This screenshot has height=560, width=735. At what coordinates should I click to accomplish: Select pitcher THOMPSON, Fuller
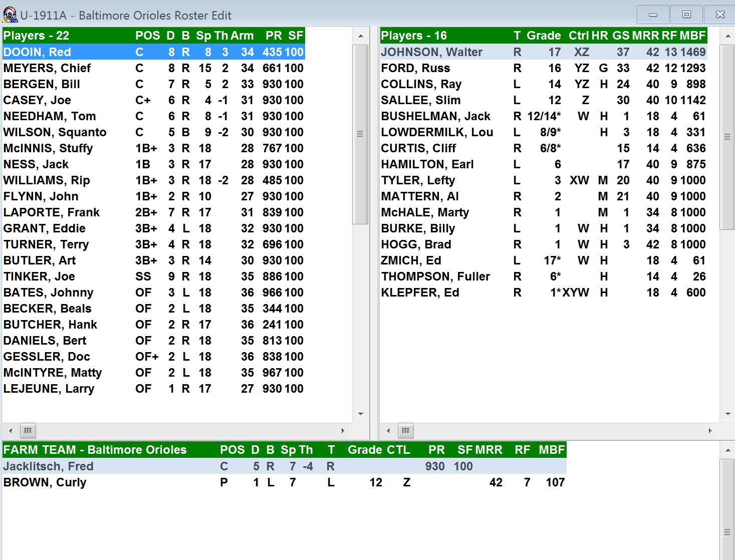[544, 276]
